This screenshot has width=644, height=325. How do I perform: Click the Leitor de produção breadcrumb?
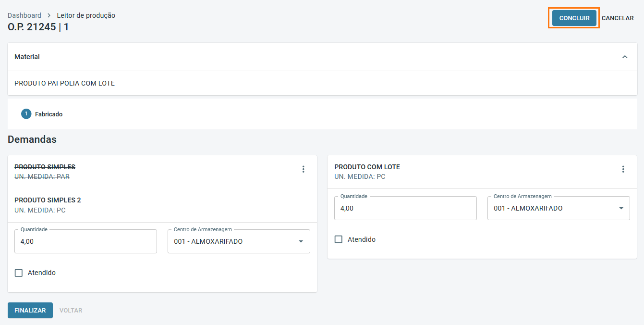coord(86,15)
